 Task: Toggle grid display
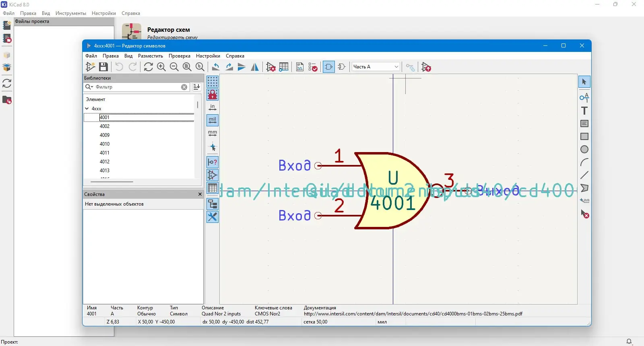coord(213,82)
